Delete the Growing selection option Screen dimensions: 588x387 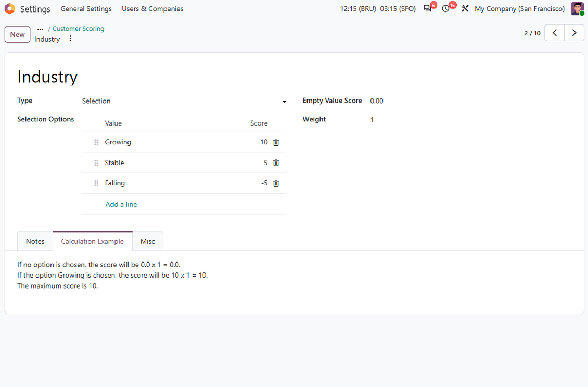(x=276, y=142)
